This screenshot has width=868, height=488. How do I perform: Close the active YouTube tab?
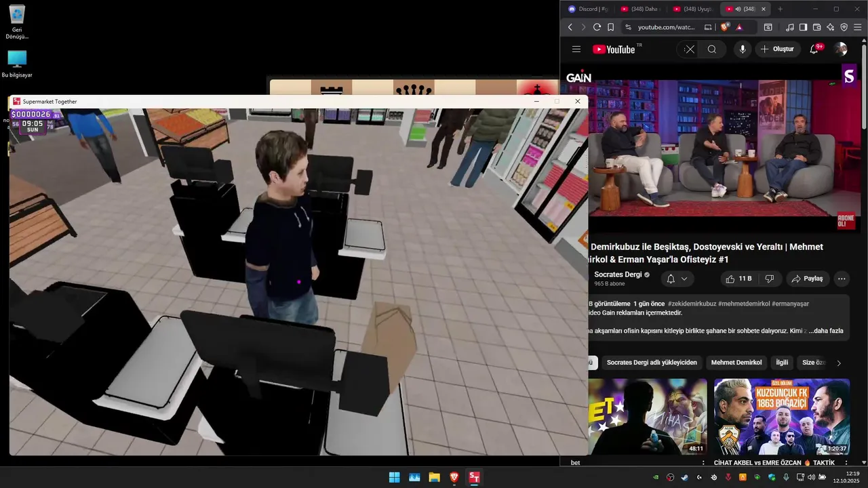coord(764,9)
